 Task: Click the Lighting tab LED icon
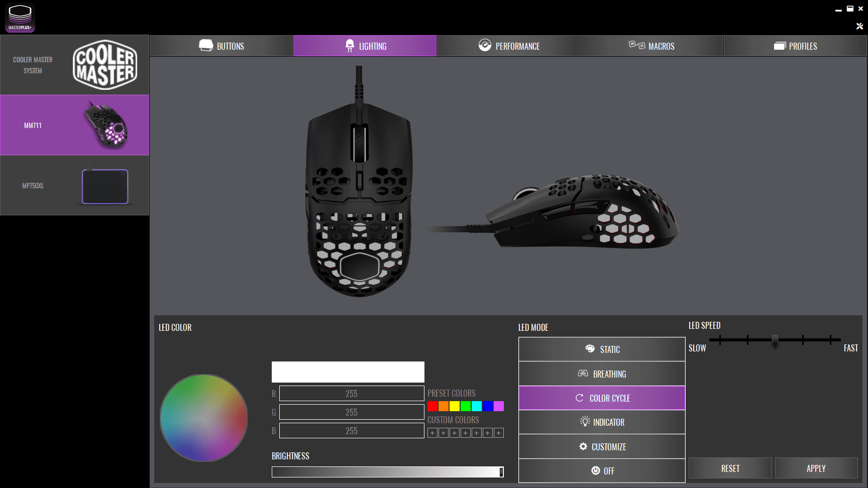[350, 46]
